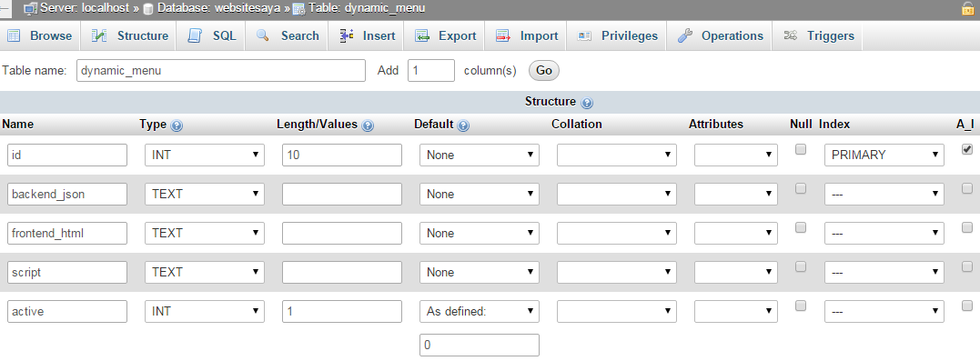
Task: Open the Privileges tab
Action: click(x=617, y=35)
